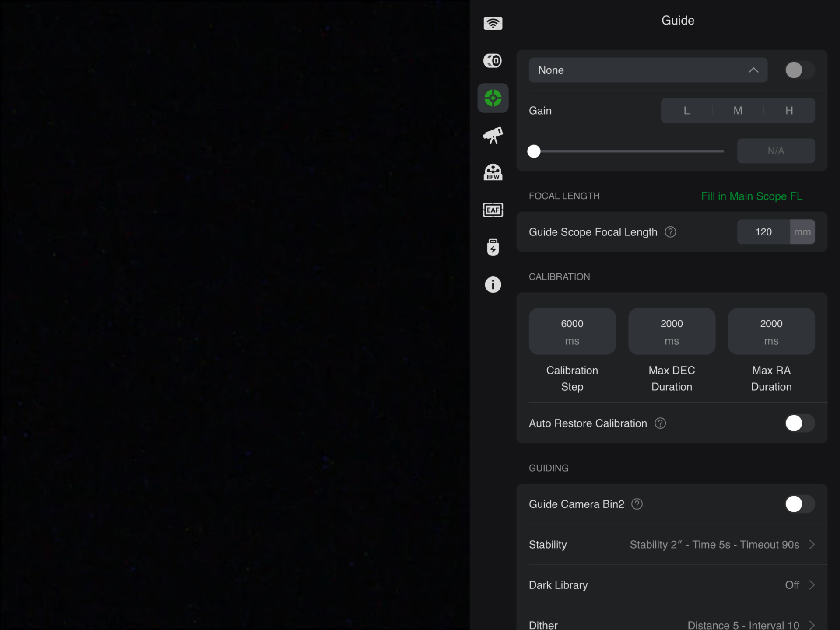Open the USB storage power icon
Image resolution: width=840 pixels, height=630 pixels.
tap(493, 247)
